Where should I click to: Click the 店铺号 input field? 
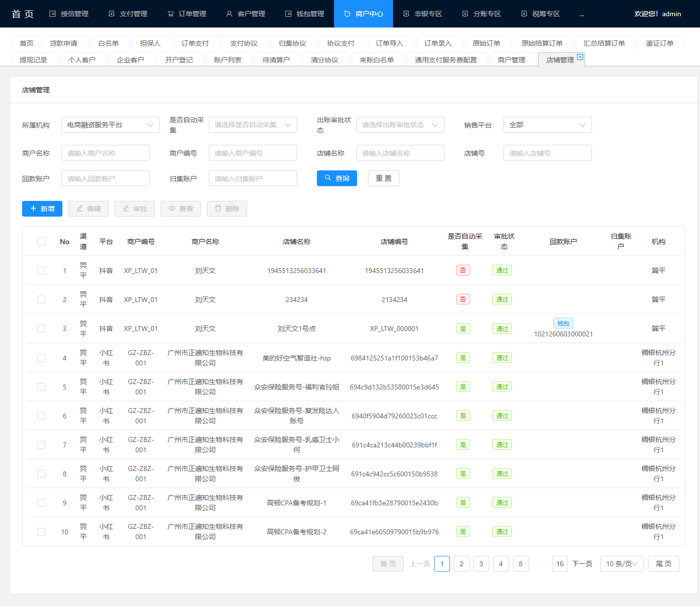[x=548, y=153]
